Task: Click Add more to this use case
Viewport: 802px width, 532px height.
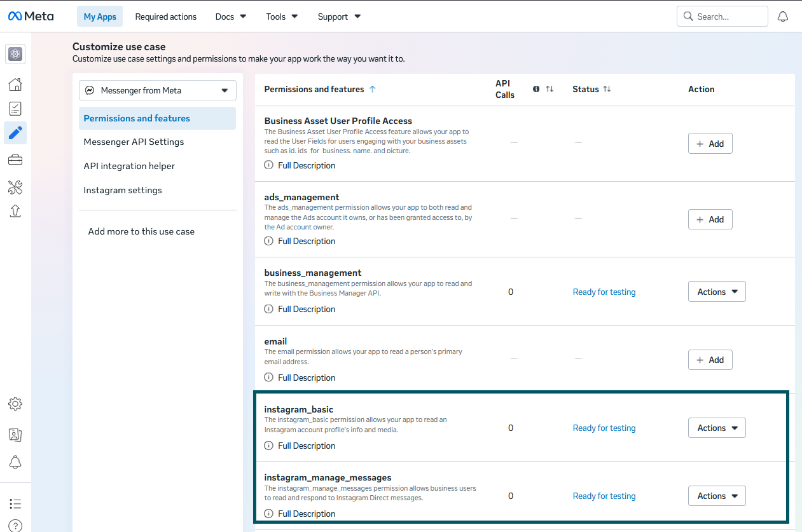Action: (141, 231)
